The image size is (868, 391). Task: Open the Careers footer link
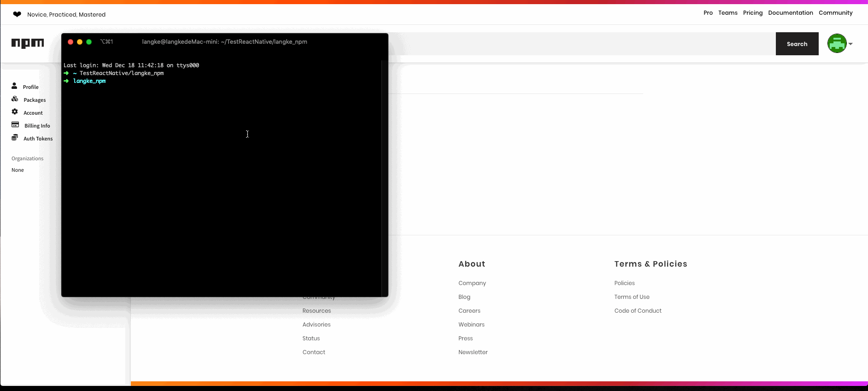(469, 311)
